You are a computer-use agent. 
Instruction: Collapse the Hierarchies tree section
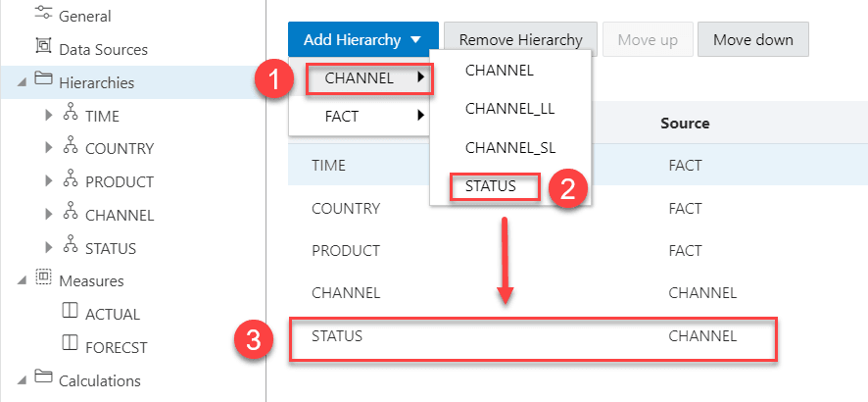tap(22, 83)
